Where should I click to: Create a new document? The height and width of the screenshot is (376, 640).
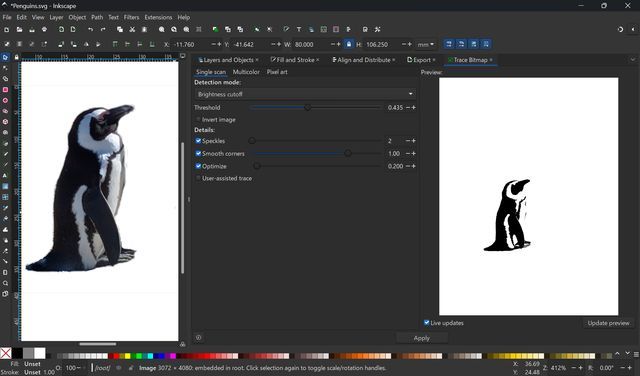(7, 29)
